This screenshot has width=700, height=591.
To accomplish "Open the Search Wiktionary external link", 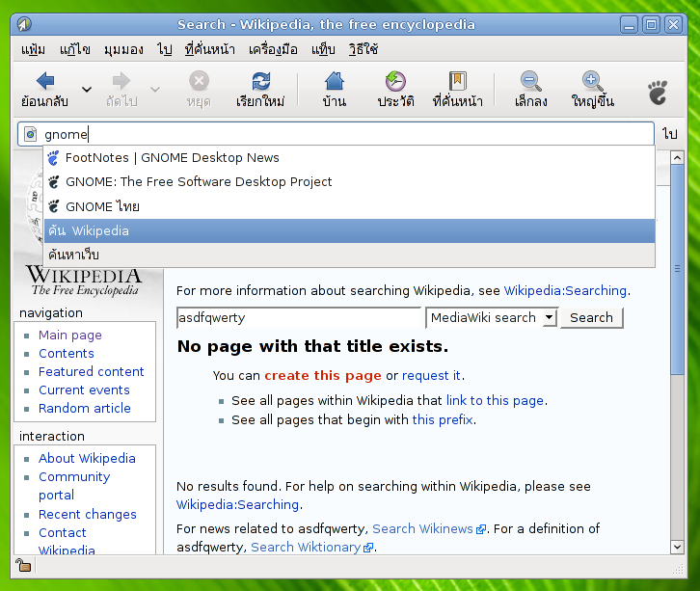I will (311, 547).
